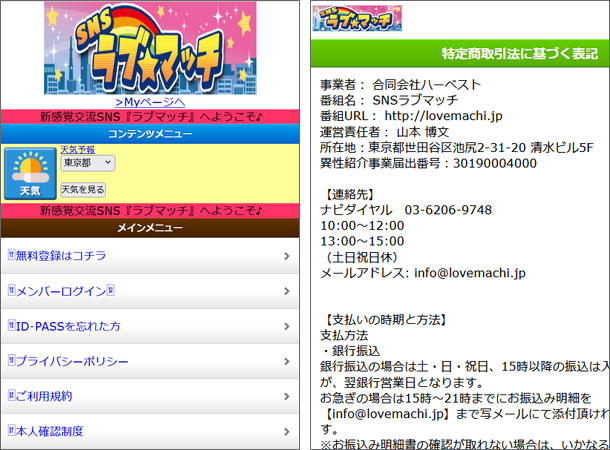Image resolution: width=610 pixels, height=450 pixels.
Task: Click the small icon before プライバシーポリシー
Action: (10, 361)
